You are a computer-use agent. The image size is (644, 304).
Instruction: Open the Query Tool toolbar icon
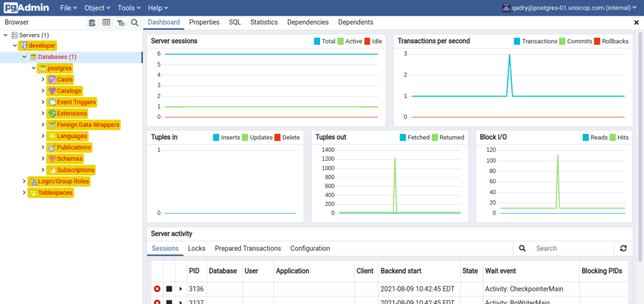(92, 23)
